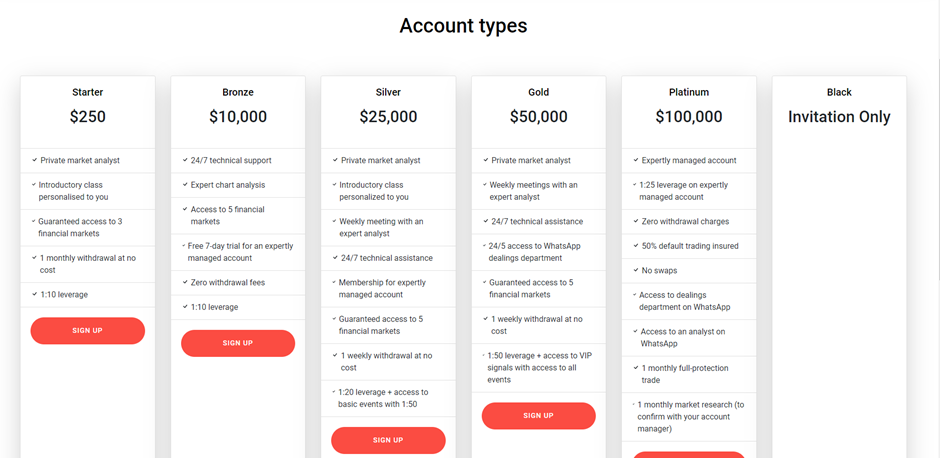Click checkmark next to 24/7 technical support
This screenshot has width=940, height=458.
[185, 161]
